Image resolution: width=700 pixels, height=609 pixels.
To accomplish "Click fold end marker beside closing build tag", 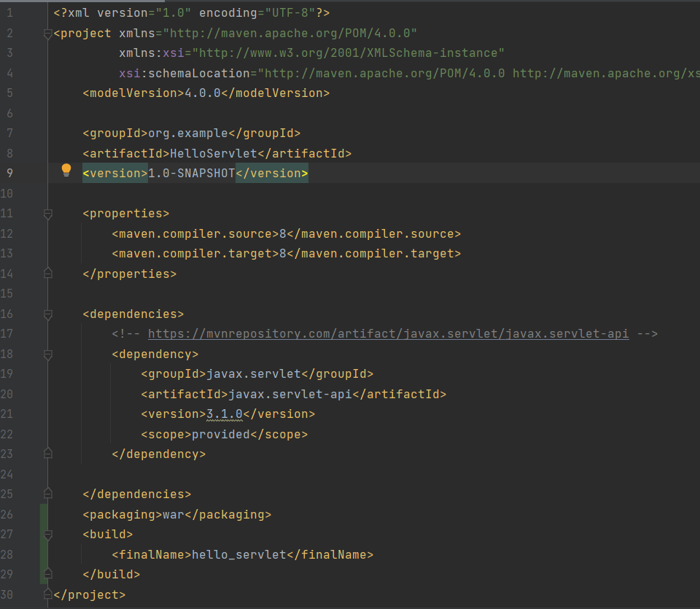I will coord(48,574).
